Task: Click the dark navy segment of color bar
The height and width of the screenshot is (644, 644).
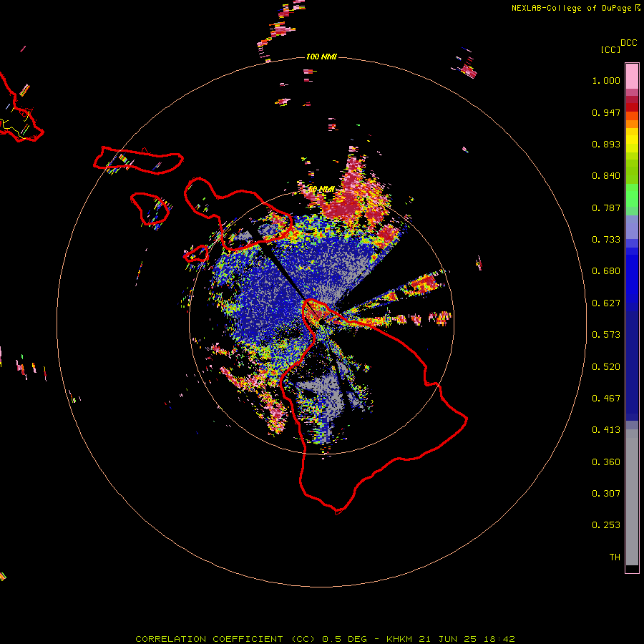Action: (x=632, y=366)
